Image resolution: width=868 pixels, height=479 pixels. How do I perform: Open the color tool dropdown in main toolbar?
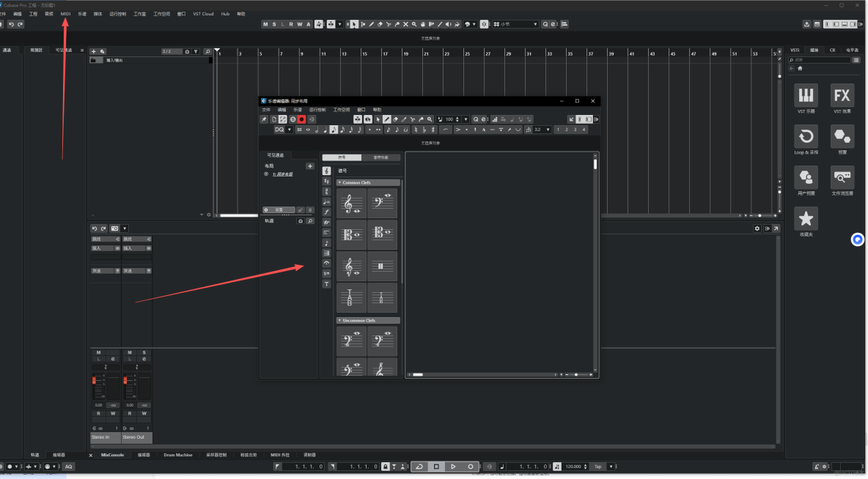tap(474, 24)
